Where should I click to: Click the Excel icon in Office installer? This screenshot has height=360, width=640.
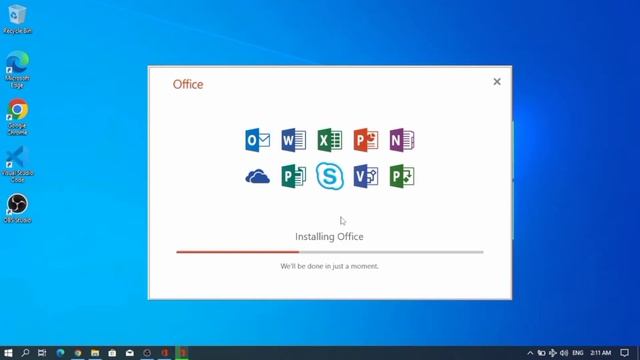pyautogui.click(x=330, y=140)
